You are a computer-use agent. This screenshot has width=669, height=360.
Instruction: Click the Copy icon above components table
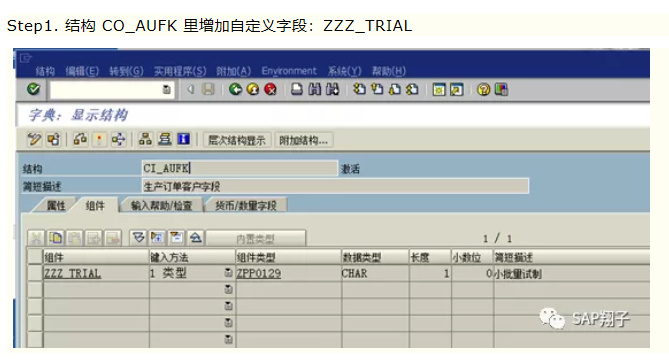(55, 238)
